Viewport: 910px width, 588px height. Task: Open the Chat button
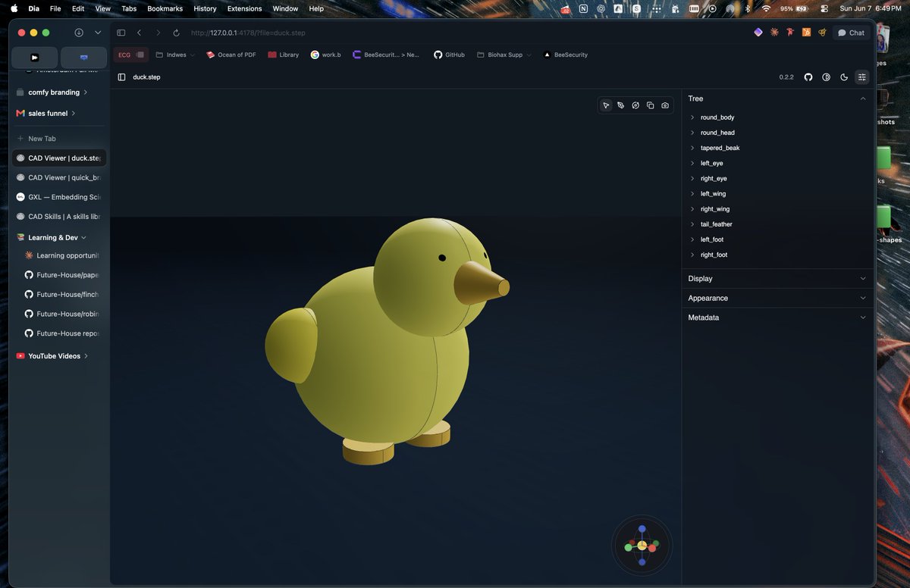click(x=851, y=33)
